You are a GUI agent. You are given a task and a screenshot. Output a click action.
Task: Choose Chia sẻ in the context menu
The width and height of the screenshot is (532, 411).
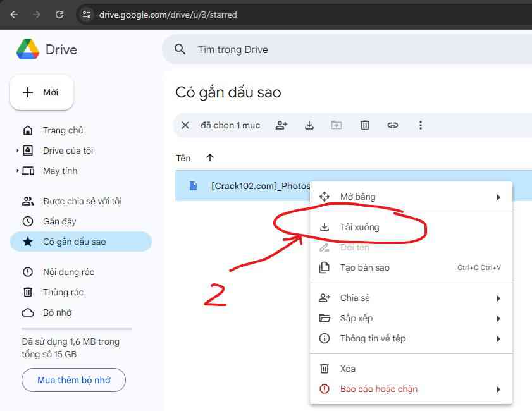pyautogui.click(x=356, y=297)
